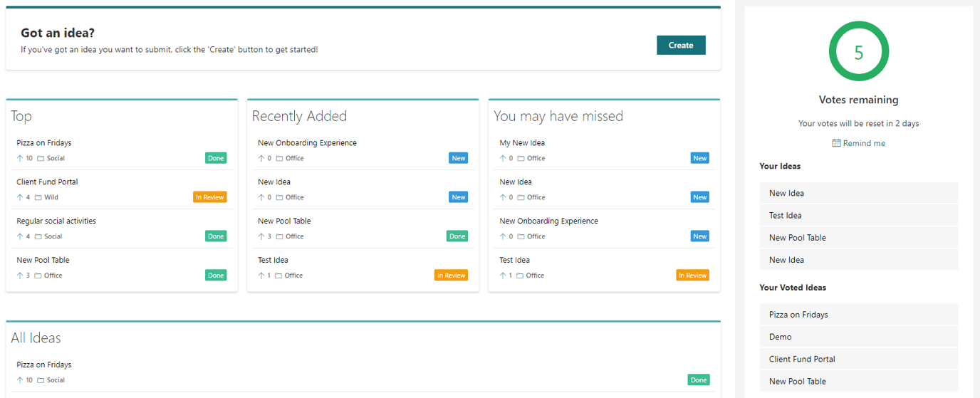This screenshot has width=980, height=398.
Task: Select Test Idea under Your Ideas
Action: [786, 215]
